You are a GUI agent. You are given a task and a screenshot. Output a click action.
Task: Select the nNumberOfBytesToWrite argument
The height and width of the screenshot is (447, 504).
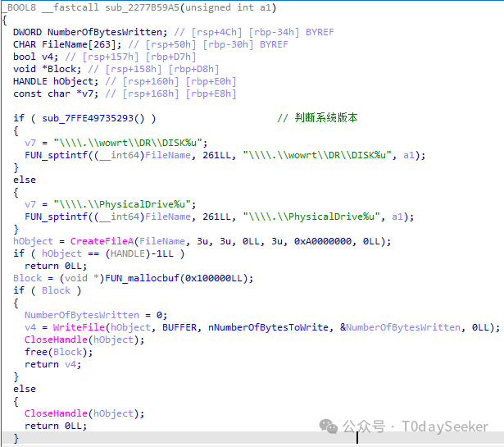pyautogui.click(x=269, y=327)
